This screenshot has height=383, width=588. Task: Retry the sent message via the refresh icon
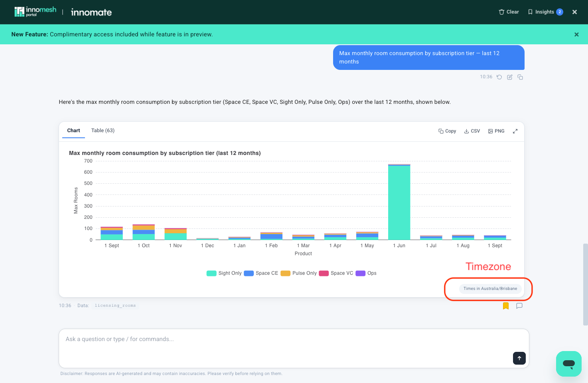499,77
